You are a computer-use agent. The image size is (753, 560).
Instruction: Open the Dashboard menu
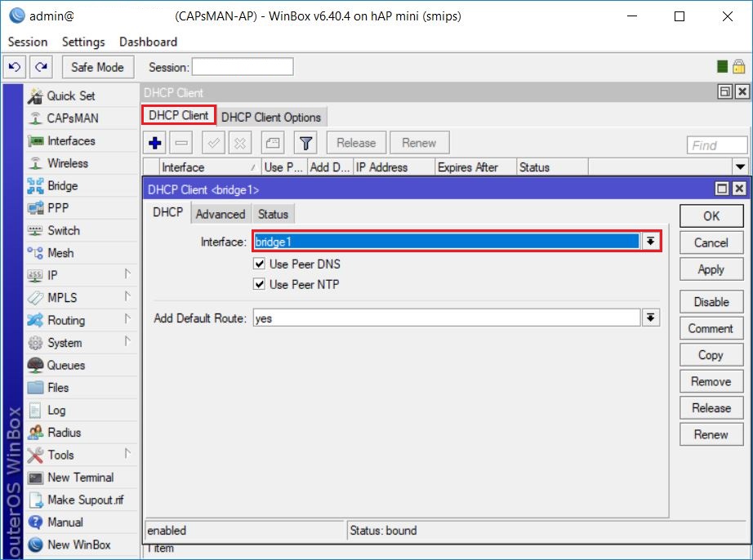click(x=148, y=42)
